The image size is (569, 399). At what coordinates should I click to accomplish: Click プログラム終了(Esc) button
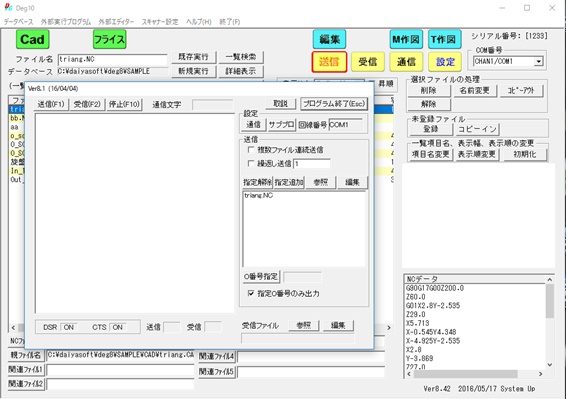[x=333, y=104]
